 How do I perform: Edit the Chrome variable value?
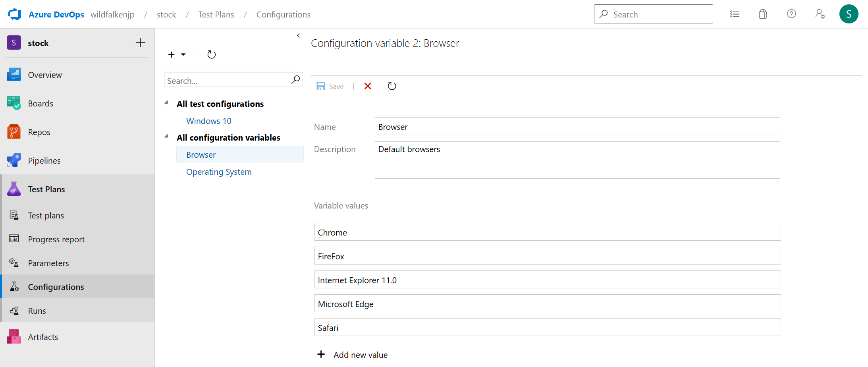click(548, 232)
